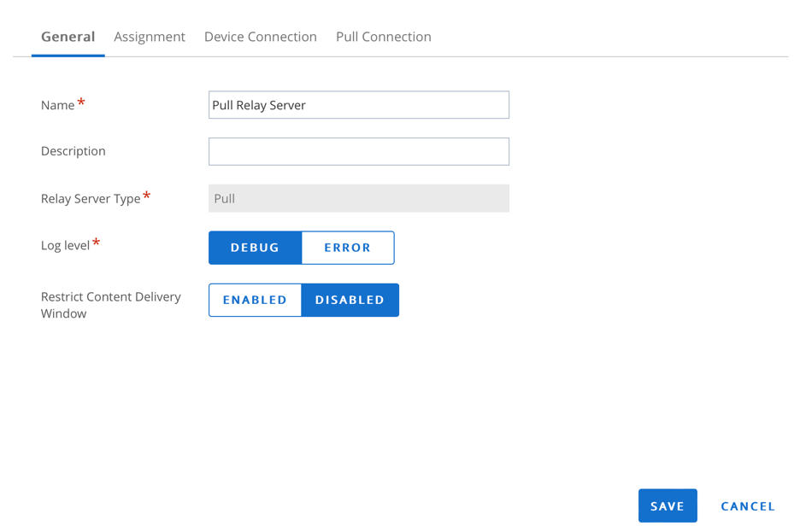The image size is (806, 532).
Task: Switch to the Assignment tab
Action: point(150,37)
